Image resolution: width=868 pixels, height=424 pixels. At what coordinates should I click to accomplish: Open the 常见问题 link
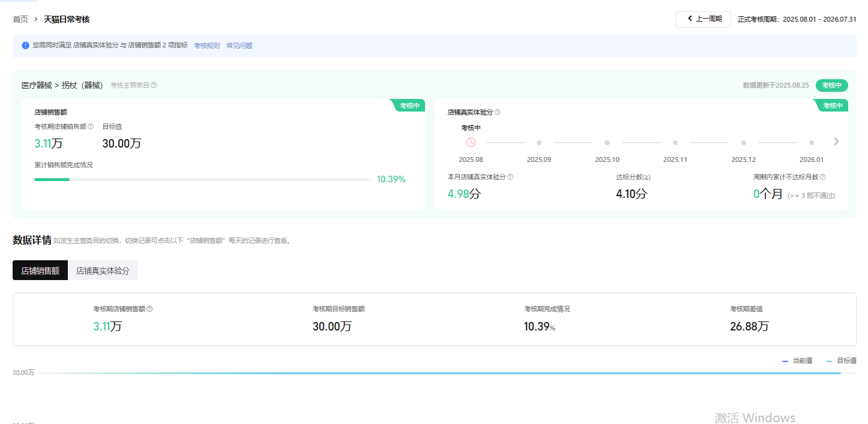(x=239, y=46)
